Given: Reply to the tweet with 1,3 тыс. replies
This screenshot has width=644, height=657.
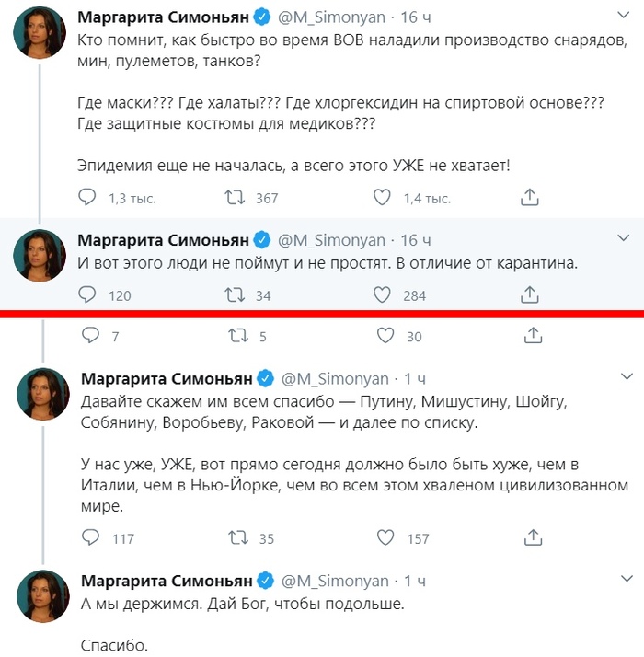Looking at the screenshot, I should click(x=87, y=198).
